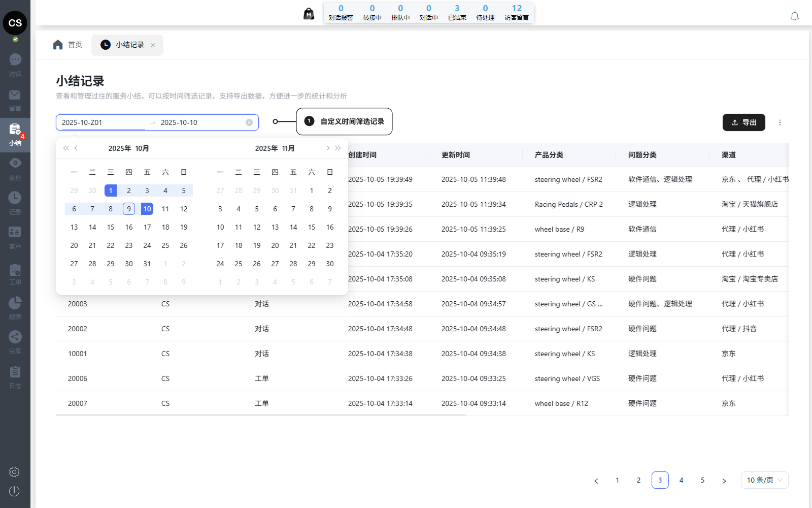Click the start date input field
Image resolution: width=812 pixels, height=508 pixels.
(101, 122)
